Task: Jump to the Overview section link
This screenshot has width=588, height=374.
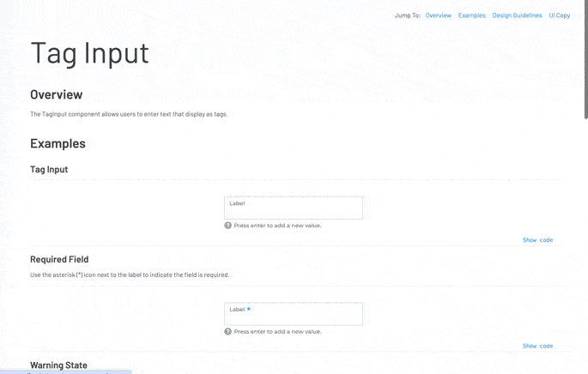Action: click(438, 15)
